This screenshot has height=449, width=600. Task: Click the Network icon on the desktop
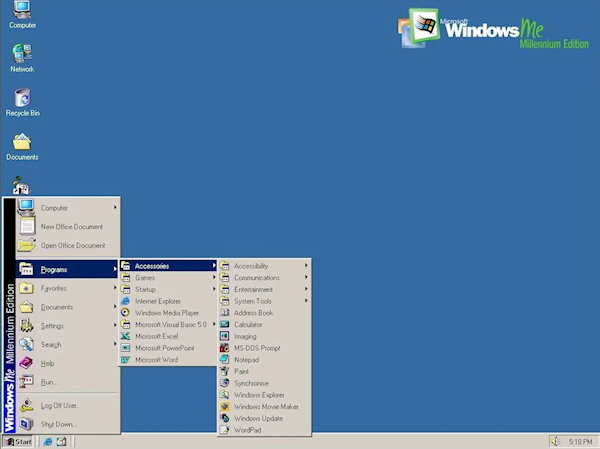(x=22, y=58)
